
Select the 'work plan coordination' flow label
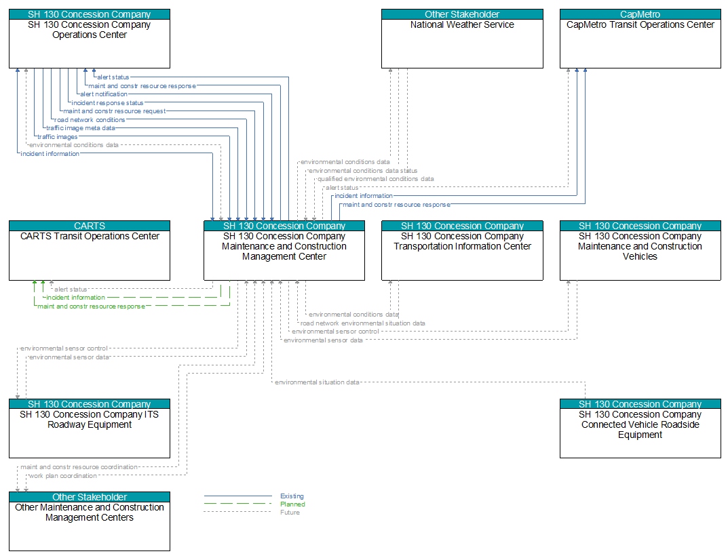(x=63, y=476)
